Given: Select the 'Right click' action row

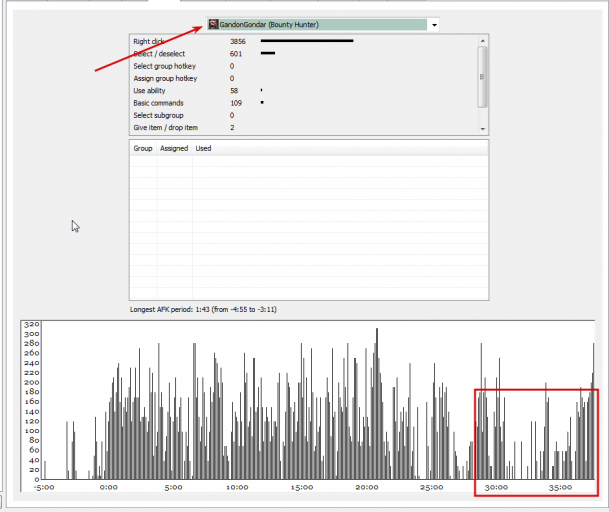Looking at the screenshot, I should click(x=303, y=41).
